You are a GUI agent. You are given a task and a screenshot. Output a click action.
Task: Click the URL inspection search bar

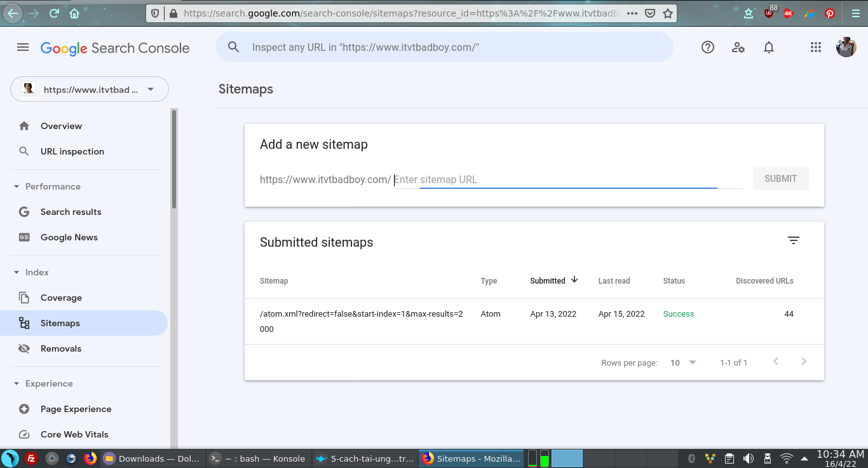click(x=444, y=47)
